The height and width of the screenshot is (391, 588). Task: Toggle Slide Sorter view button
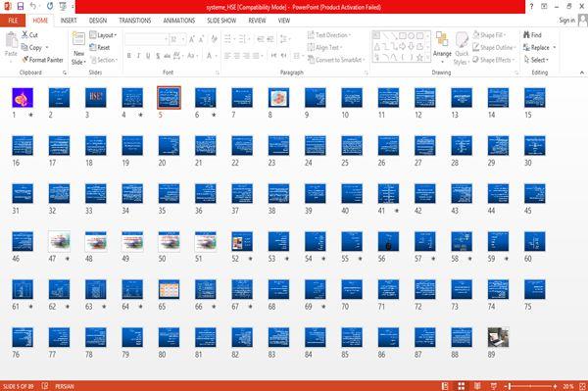[x=462, y=386]
